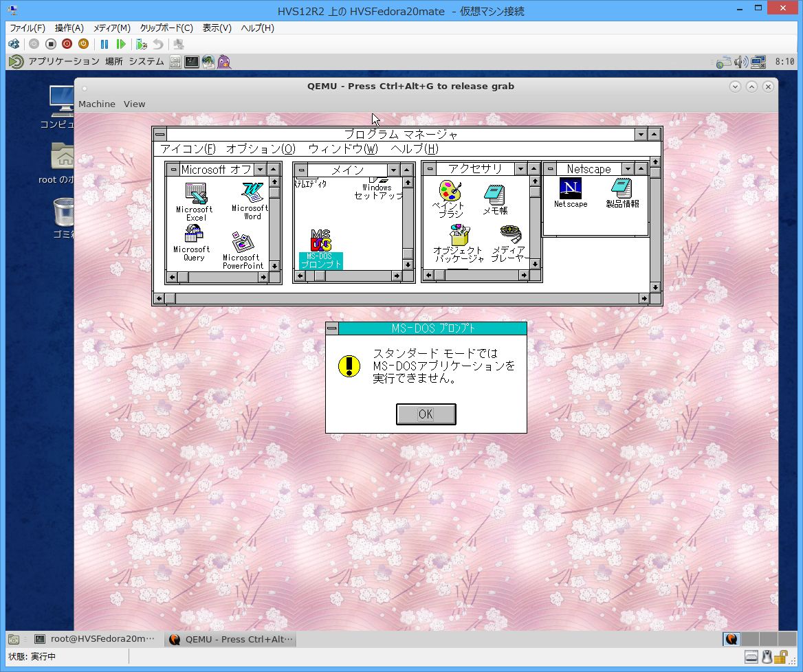Launch the terminal from MATE panel

(x=192, y=62)
